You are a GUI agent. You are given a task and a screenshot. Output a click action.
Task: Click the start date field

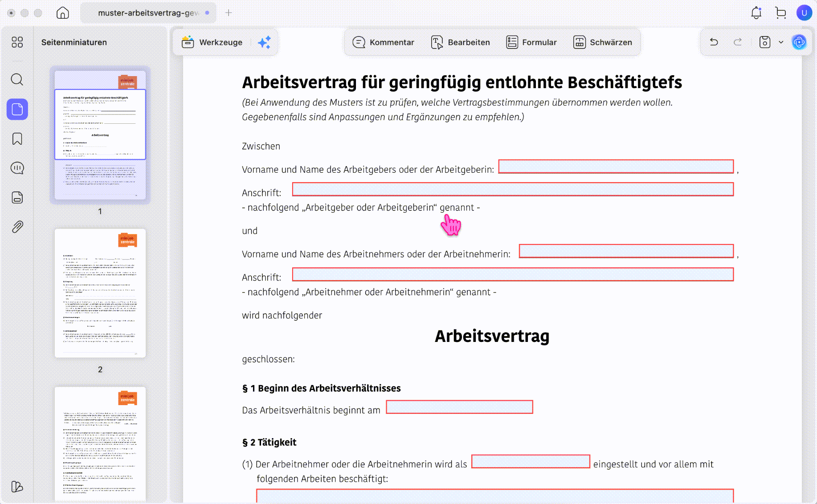[x=459, y=407]
